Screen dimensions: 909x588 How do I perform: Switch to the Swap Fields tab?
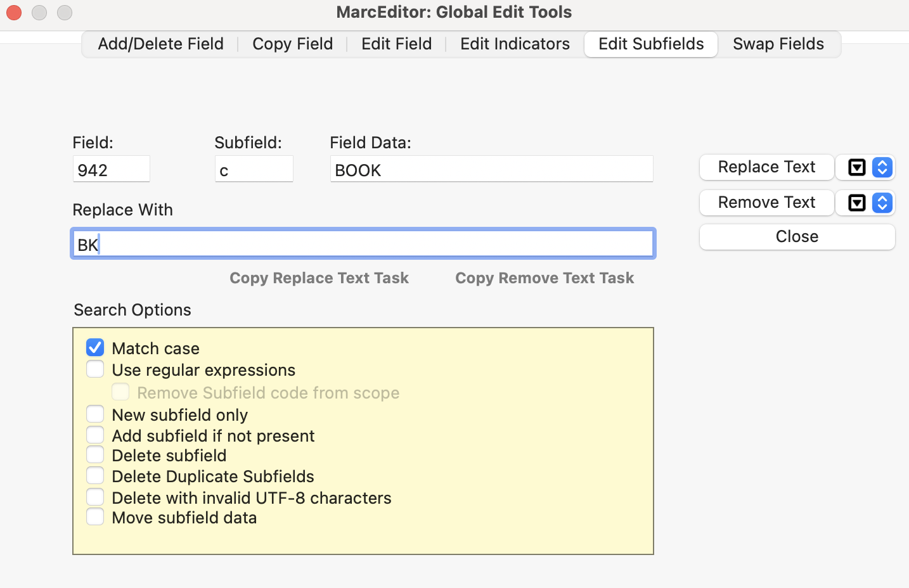(x=778, y=44)
